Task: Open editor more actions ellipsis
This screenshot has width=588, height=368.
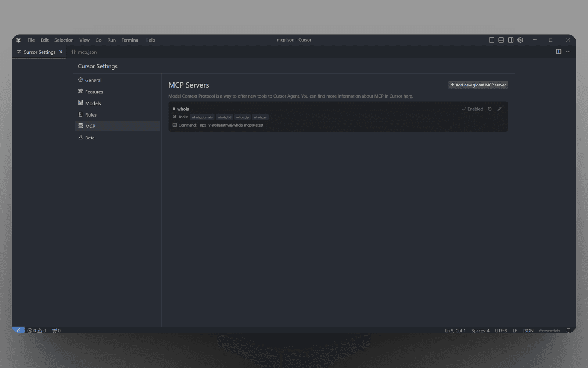Action: coord(568,52)
